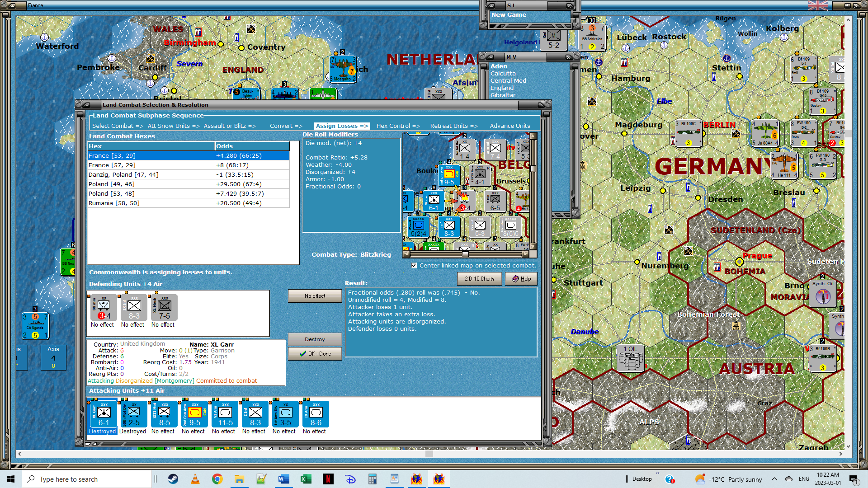Select the 2-5 attacking unit marked Destroyed

point(134,414)
